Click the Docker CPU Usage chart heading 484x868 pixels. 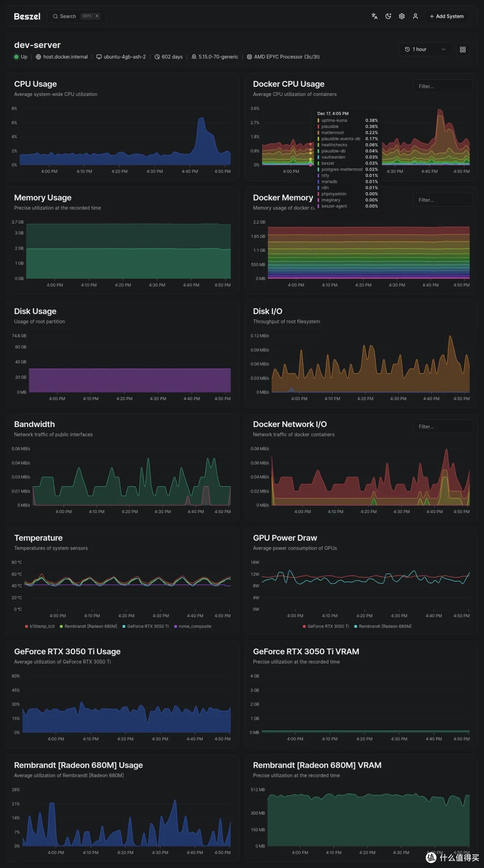[x=289, y=84]
